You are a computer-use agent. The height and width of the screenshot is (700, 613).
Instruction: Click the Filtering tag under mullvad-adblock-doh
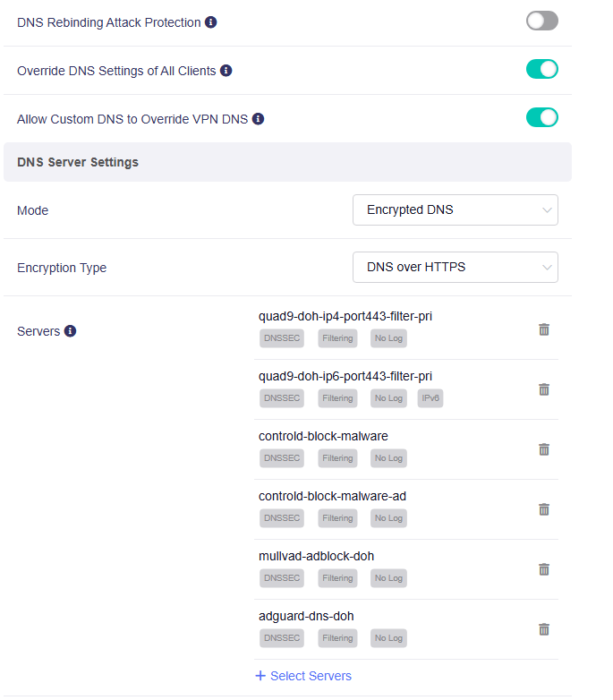337,578
